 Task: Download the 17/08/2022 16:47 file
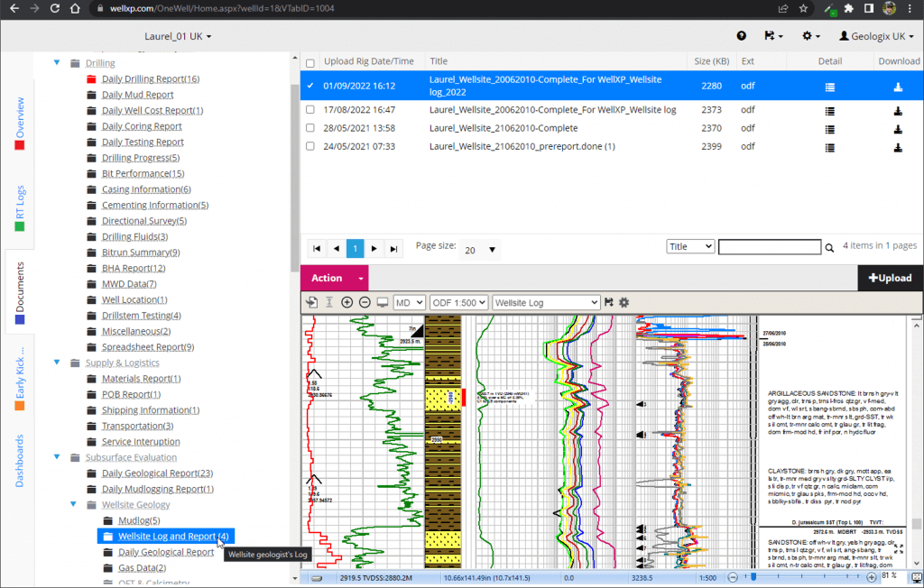click(898, 111)
